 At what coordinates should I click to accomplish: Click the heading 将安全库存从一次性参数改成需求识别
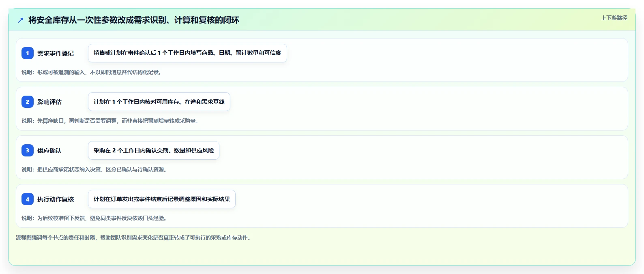pos(134,20)
